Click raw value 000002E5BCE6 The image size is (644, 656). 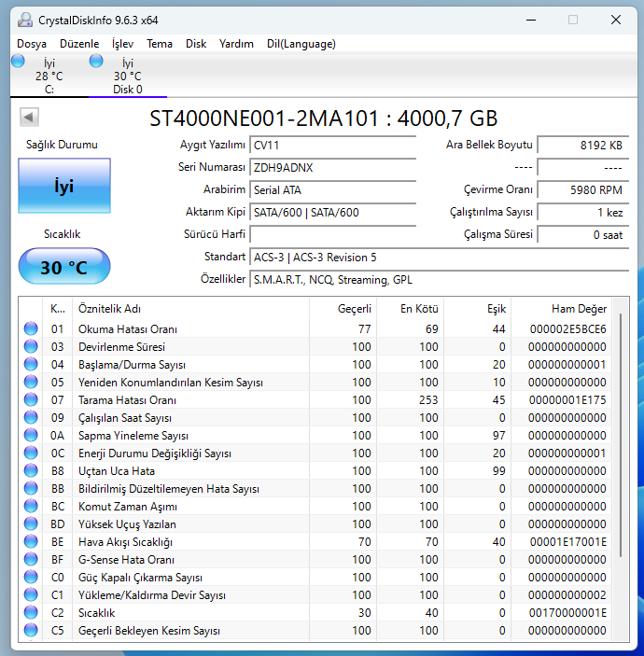point(567,329)
